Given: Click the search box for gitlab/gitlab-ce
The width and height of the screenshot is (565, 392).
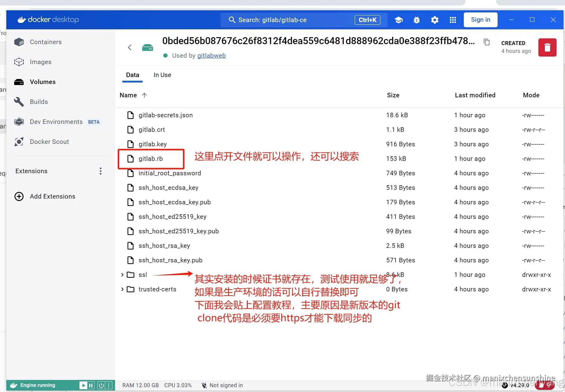Looking at the screenshot, I should click(x=304, y=20).
